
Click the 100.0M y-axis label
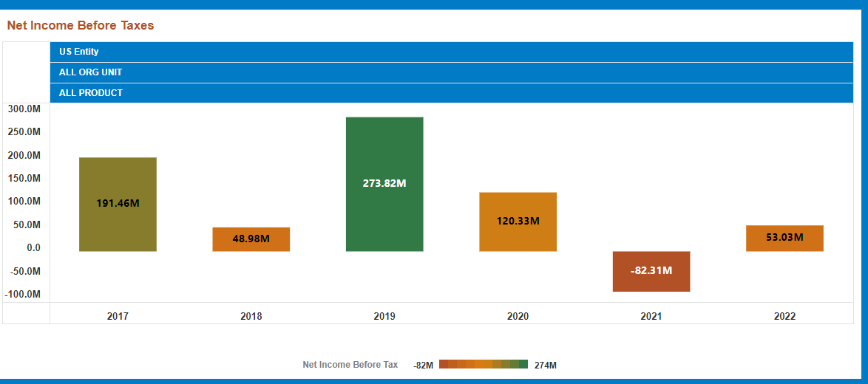tap(25, 202)
